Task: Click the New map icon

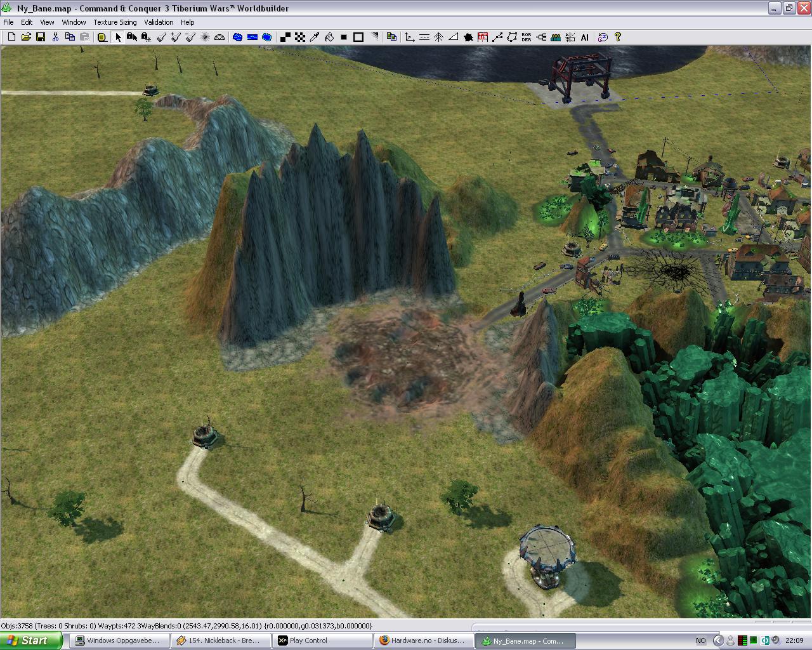Action: coord(11,37)
